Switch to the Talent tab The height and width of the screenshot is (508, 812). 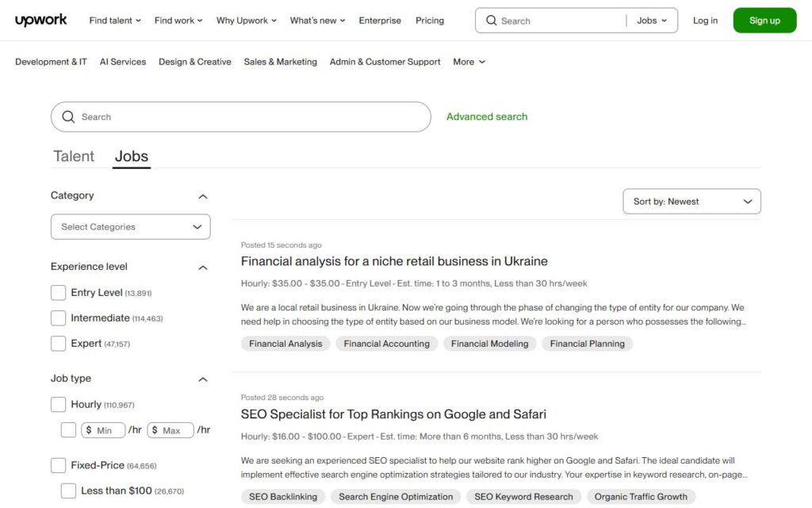[x=74, y=156]
